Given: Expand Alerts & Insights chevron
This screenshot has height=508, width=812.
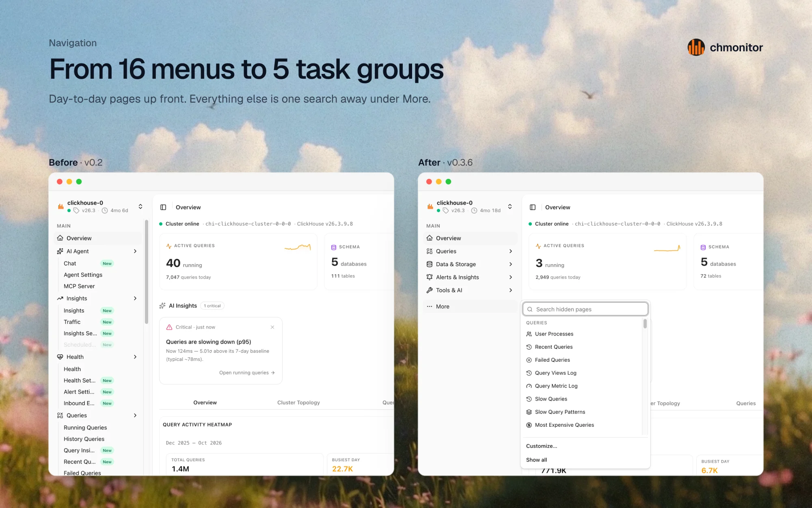Looking at the screenshot, I should pos(511,277).
